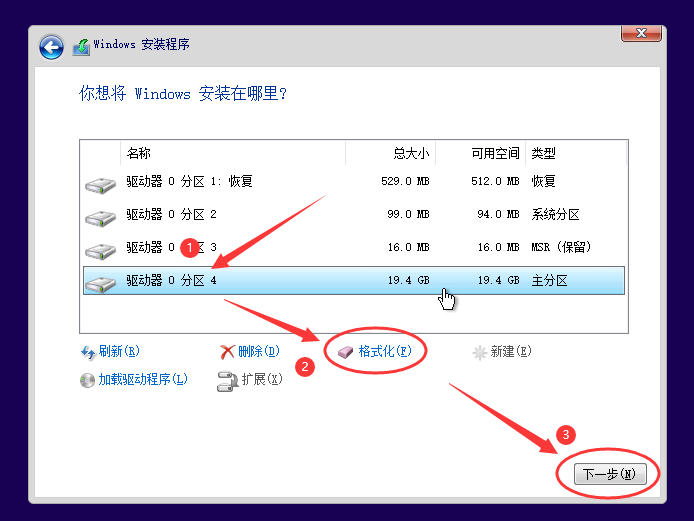Select 驱动器 0 分区 2
This screenshot has height=521, width=694.
(354, 215)
